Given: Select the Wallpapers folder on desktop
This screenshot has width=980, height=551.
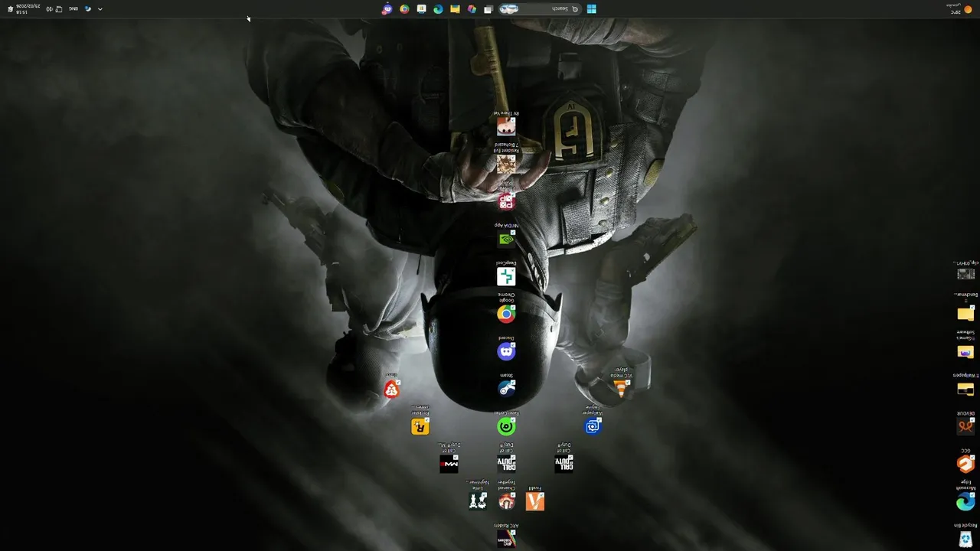Looking at the screenshot, I should click(x=965, y=386).
